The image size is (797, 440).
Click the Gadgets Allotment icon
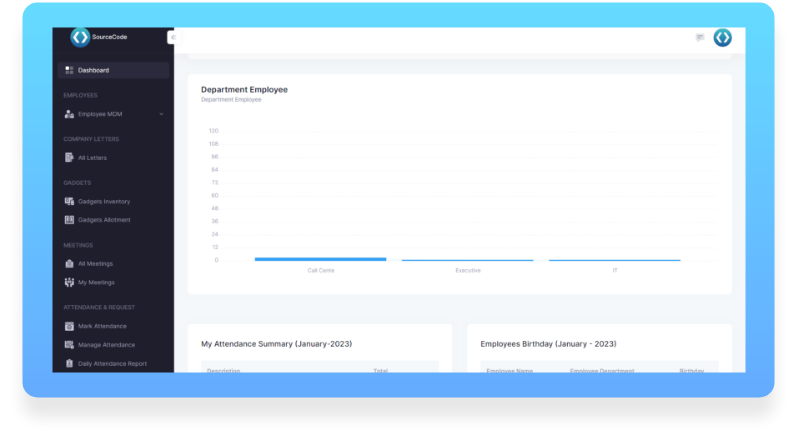pos(69,219)
